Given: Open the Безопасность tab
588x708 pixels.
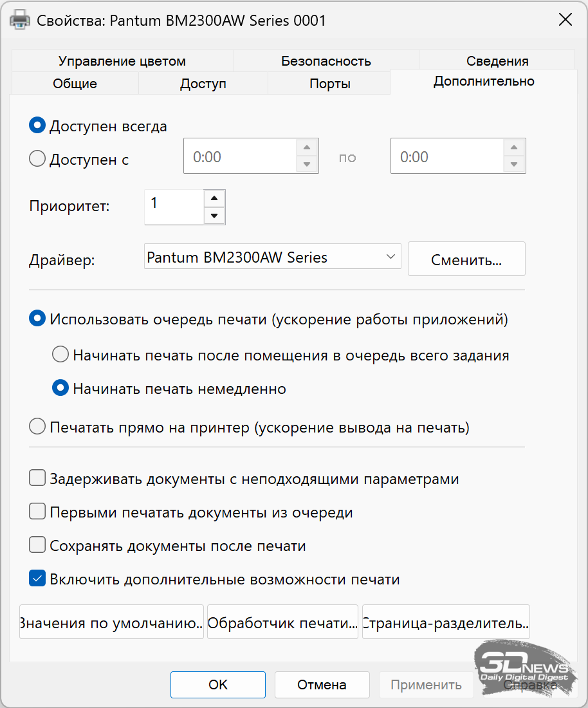Looking at the screenshot, I should click(326, 61).
